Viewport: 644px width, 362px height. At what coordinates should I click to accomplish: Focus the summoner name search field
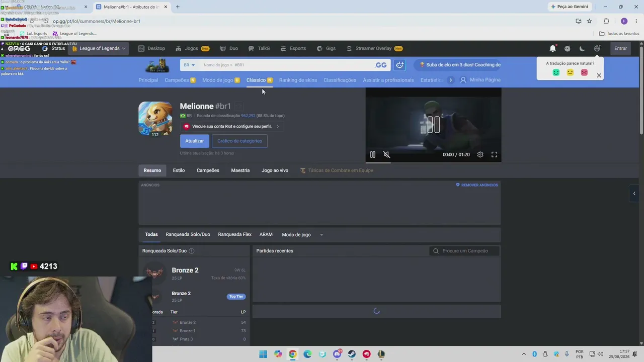(x=287, y=65)
